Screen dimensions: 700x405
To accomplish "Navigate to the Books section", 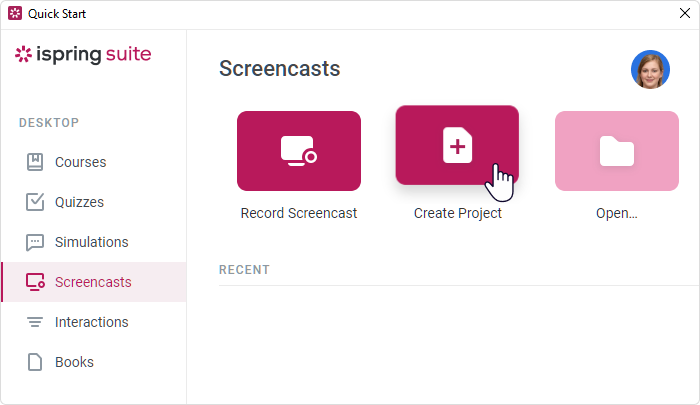I will (x=74, y=362).
